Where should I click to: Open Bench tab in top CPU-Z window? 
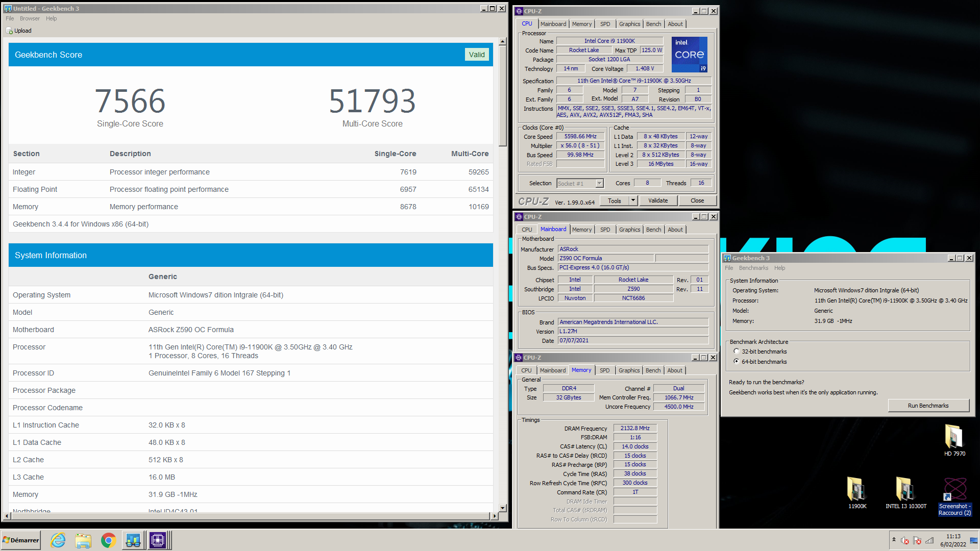[x=653, y=24]
